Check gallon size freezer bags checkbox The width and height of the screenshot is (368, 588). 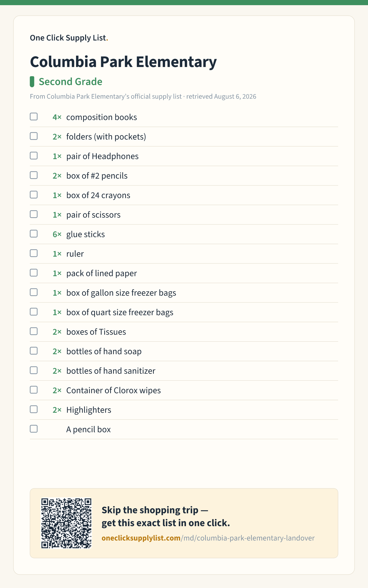(x=34, y=292)
